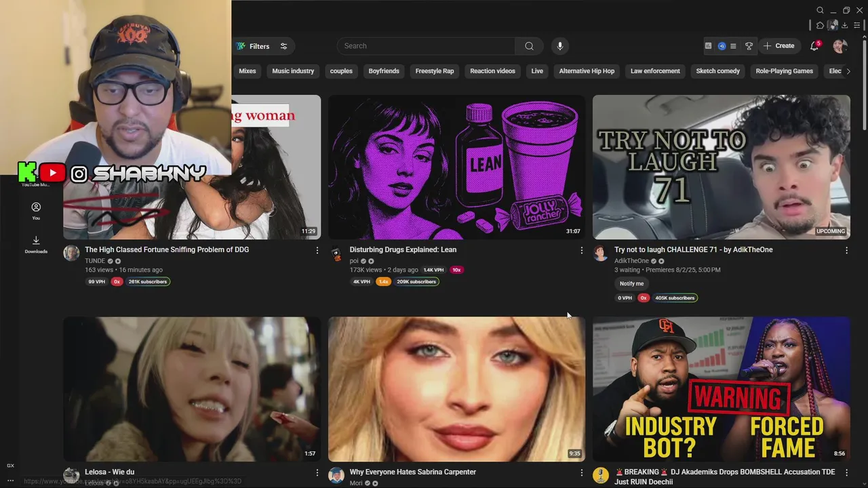868x488 pixels.
Task: Select the Law enforcement chip
Action: (655, 71)
